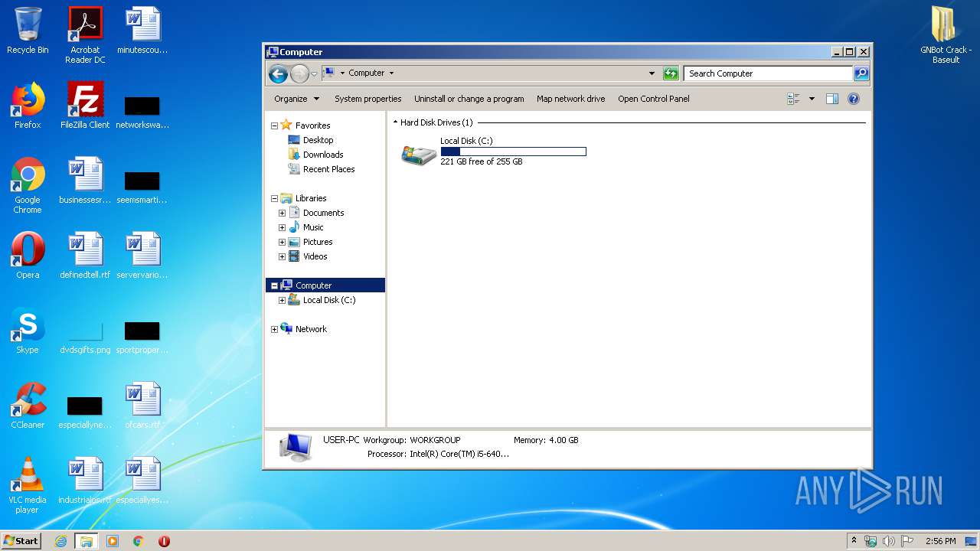
Task: Click the Back navigation arrow in Explorer
Action: (x=278, y=73)
